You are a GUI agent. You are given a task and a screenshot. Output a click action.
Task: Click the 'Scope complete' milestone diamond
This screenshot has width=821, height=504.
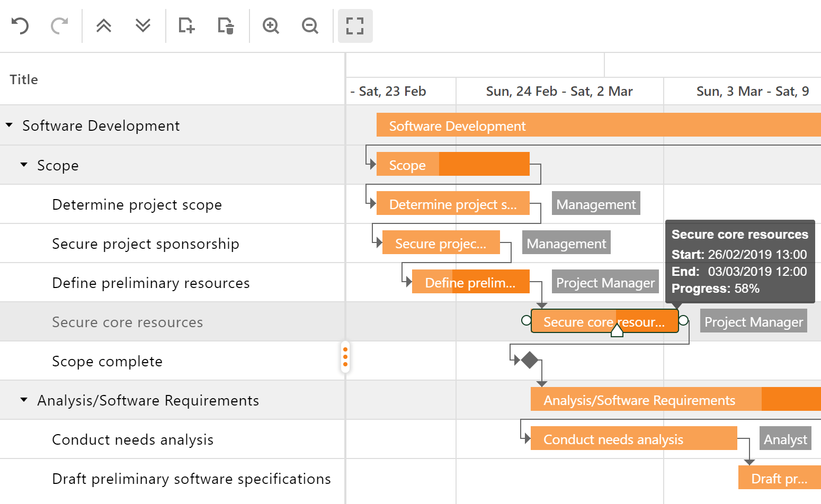pos(530,361)
